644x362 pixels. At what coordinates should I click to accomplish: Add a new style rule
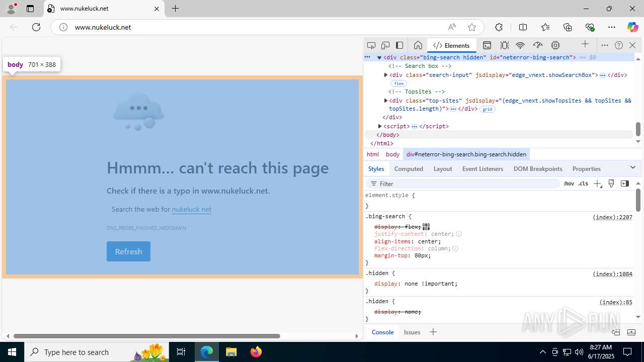coord(597,184)
